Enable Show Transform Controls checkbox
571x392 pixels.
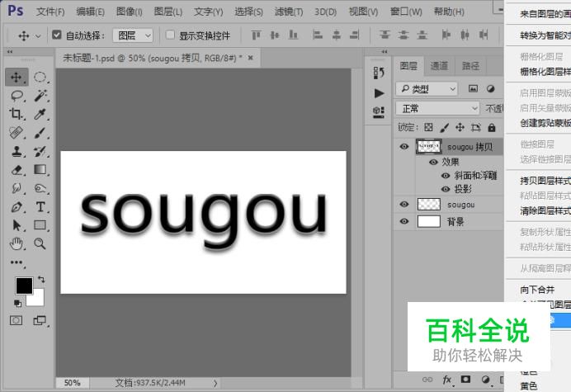[170, 35]
